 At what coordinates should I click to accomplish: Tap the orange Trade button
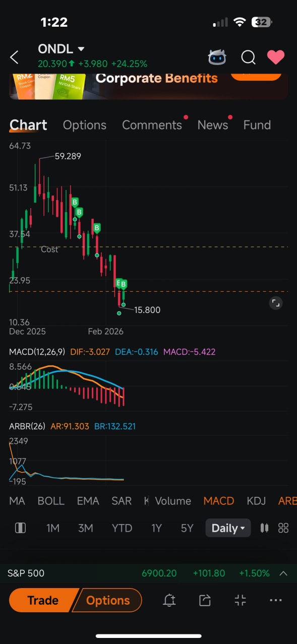[x=43, y=600]
